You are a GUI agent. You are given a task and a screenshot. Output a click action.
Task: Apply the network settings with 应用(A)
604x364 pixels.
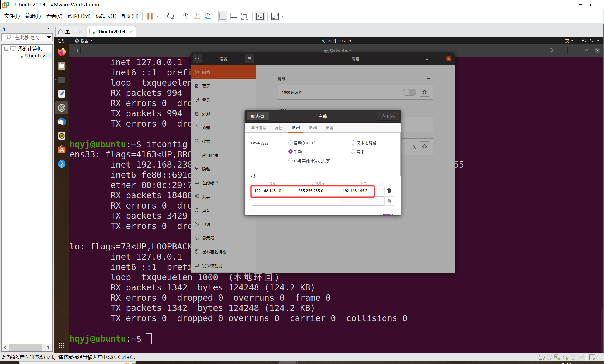[x=388, y=116]
